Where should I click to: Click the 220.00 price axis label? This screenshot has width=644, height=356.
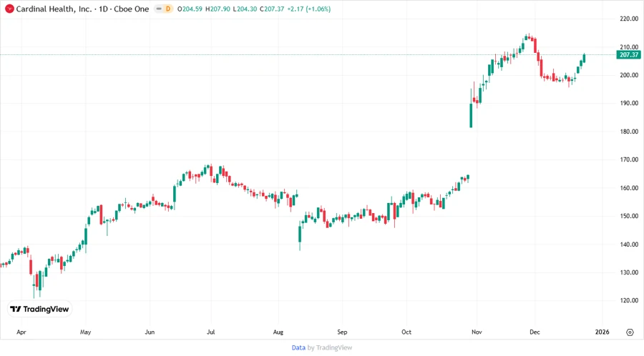tap(629, 19)
